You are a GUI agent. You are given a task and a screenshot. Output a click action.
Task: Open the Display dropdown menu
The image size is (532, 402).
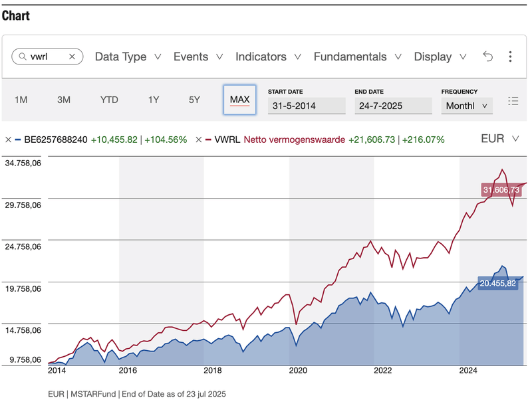[x=440, y=57]
